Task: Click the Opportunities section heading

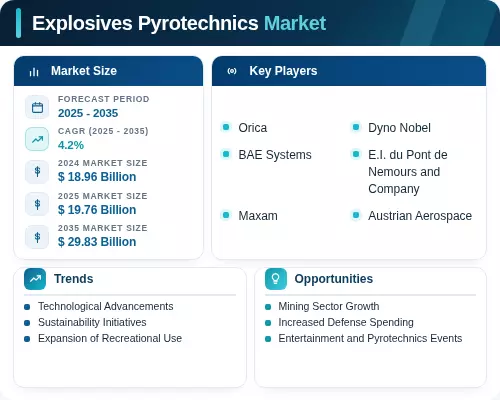Action: point(334,279)
